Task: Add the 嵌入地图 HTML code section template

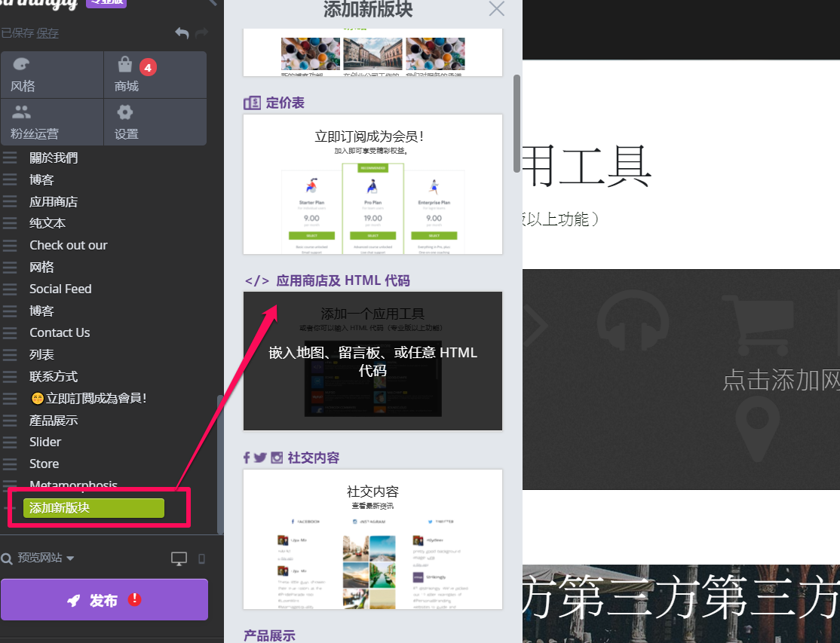Action: 372,361
